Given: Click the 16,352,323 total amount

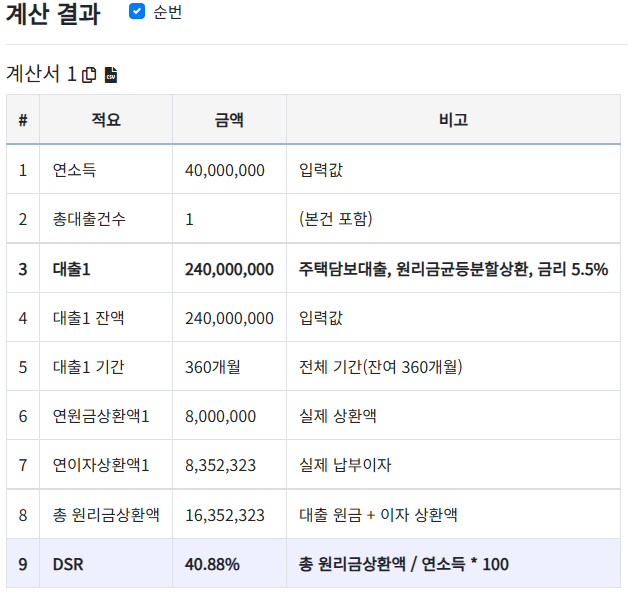Looking at the screenshot, I should pyautogui.click(x=225, y=515).
